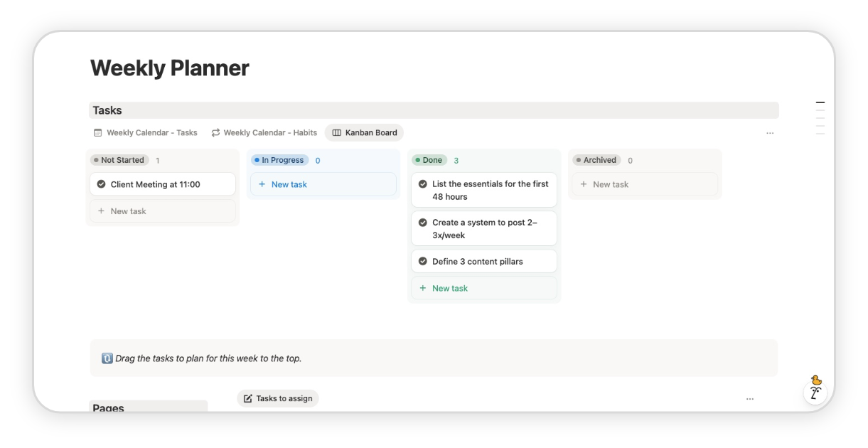Image resolution: width=868 pixels, height=448 pixels.
Task: Click the In Progress status label
Action: click(x=280, y=160)
